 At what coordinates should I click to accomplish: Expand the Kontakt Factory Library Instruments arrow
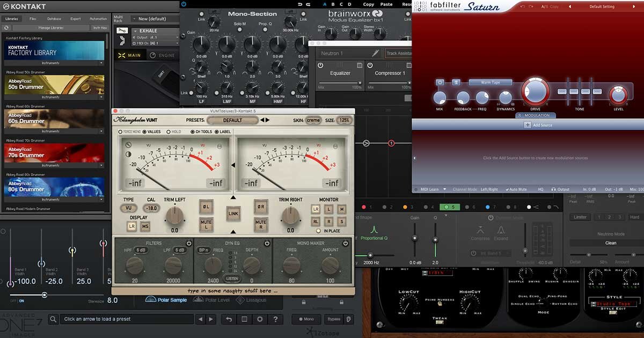[100, 63]
